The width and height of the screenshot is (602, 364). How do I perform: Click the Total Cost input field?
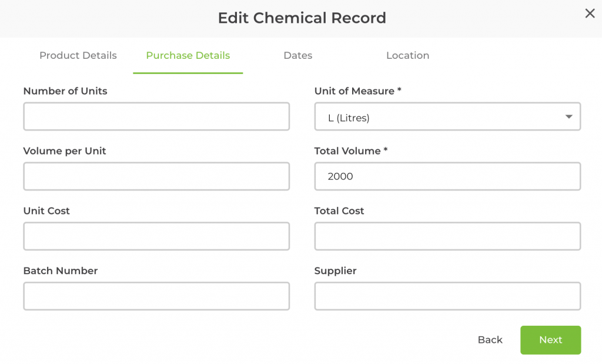click(447, 236)
